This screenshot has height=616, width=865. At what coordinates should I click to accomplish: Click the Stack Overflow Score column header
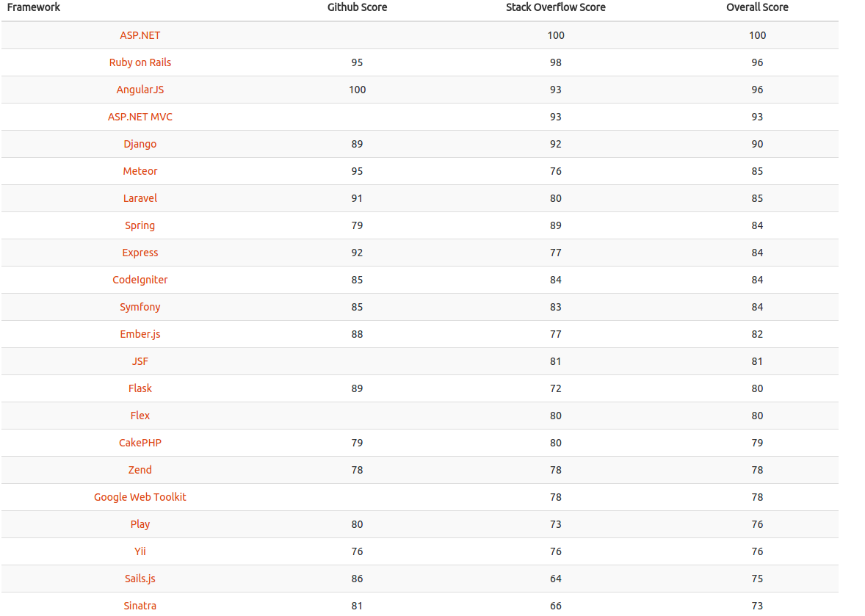pyautogui.click(x=556, y=7)
